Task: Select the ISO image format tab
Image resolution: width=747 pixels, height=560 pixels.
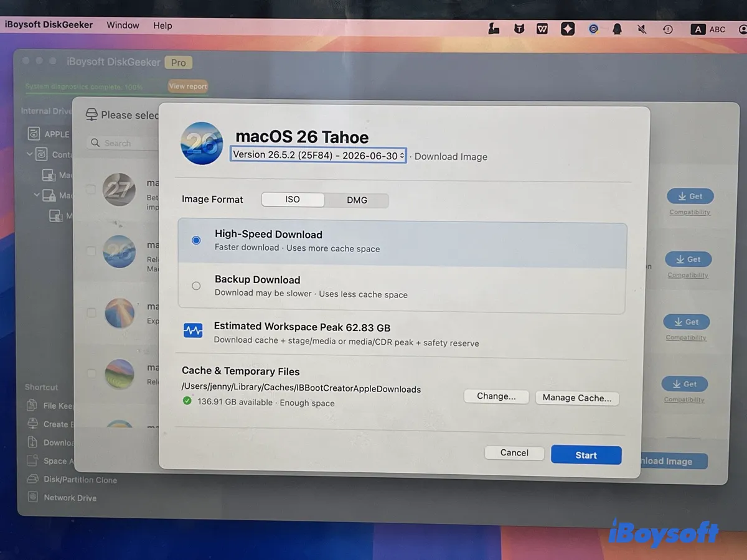Action: click(x=293, y=200)
